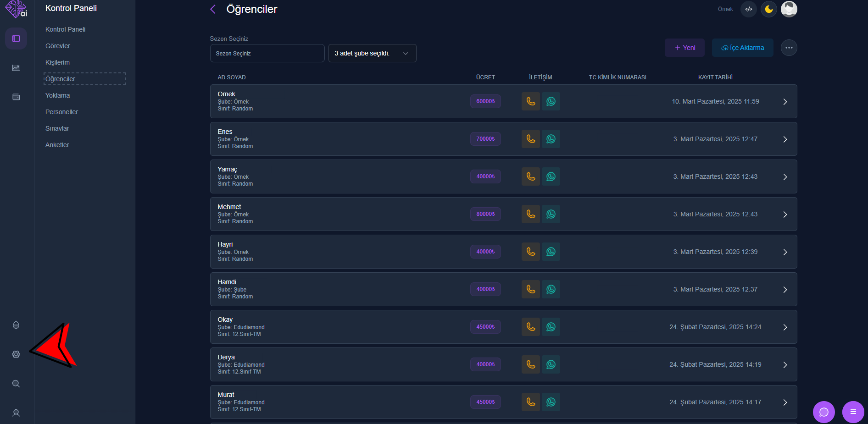Message Yamaç on WhatsApp

click(551, 176)
